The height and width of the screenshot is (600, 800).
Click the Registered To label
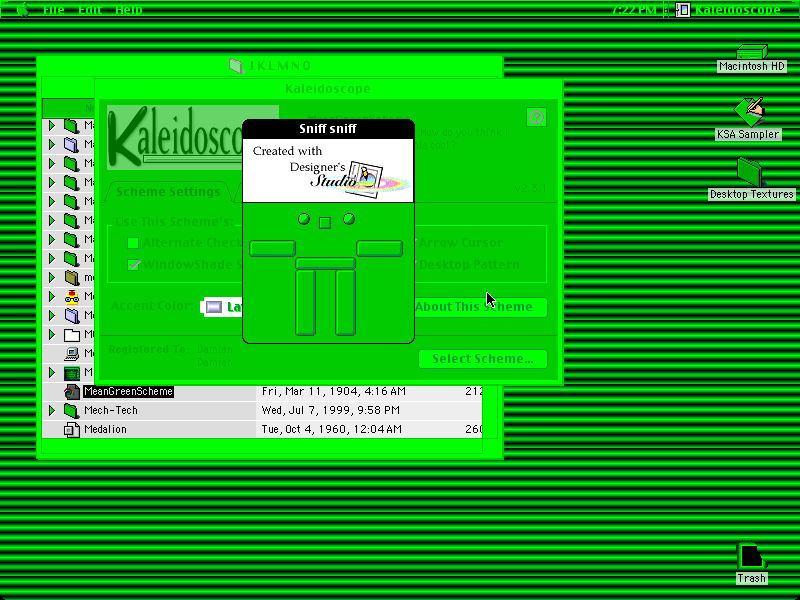pos(149,349)
